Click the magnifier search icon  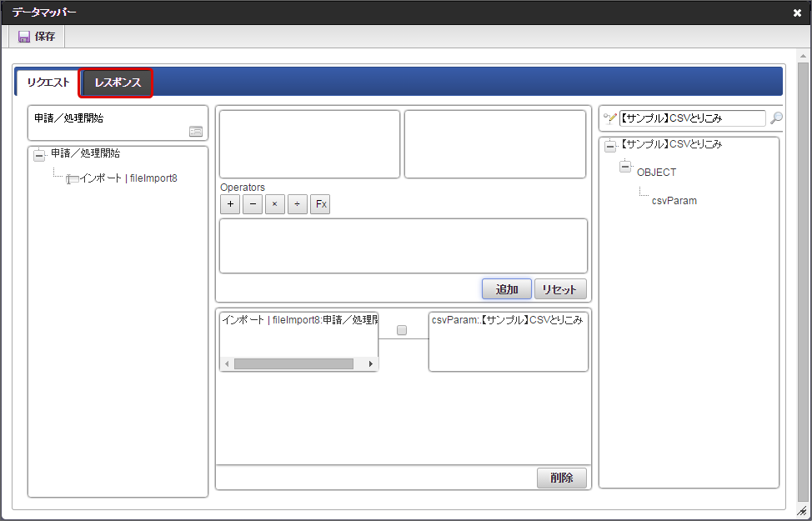click(x=776, y=118)
